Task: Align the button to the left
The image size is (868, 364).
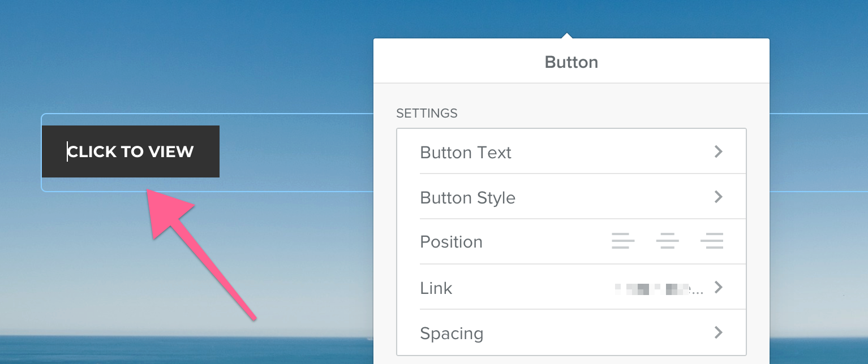Action: pos(623,241)
